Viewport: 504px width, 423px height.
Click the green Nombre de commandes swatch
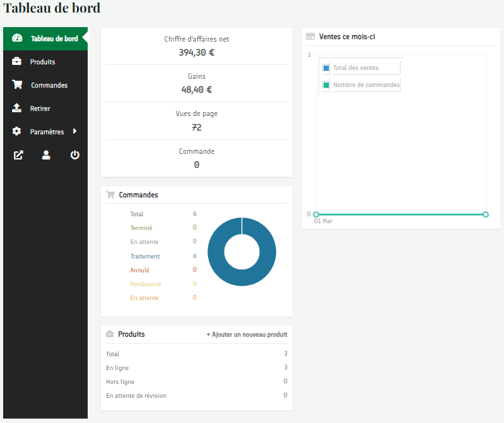[x=326, y=85]
